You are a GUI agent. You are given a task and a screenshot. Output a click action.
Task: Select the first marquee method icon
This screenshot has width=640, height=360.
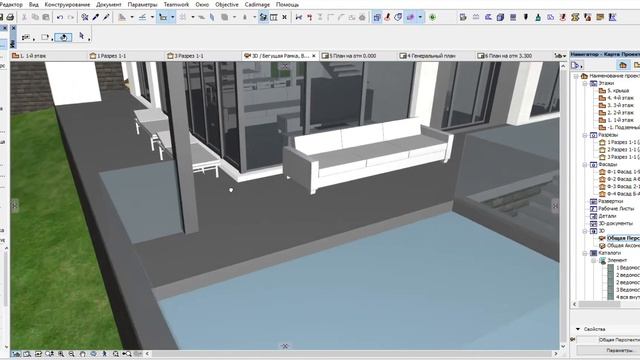click(x=26, y=37)
